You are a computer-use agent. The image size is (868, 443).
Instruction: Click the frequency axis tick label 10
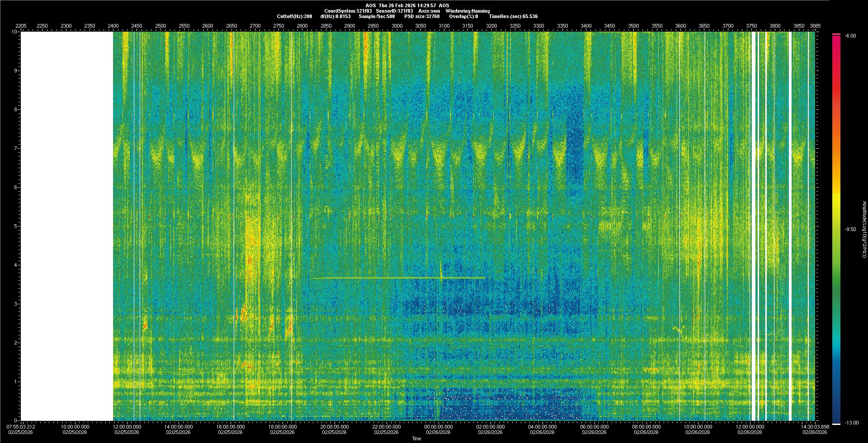[15, 32]
